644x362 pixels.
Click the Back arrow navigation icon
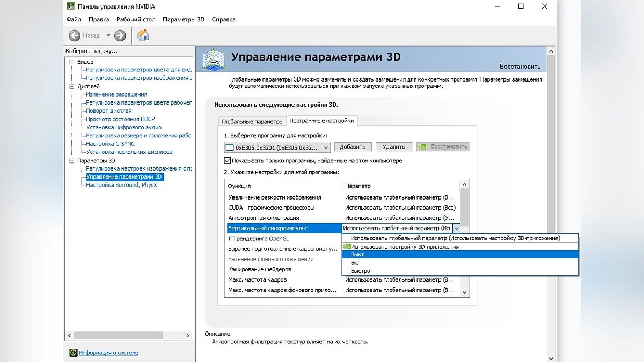[75, 35]
